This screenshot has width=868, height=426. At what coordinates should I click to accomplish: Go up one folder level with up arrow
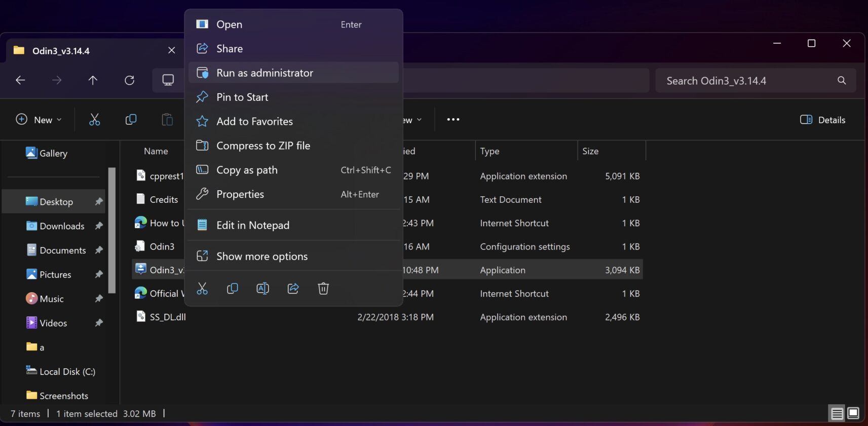93,80
